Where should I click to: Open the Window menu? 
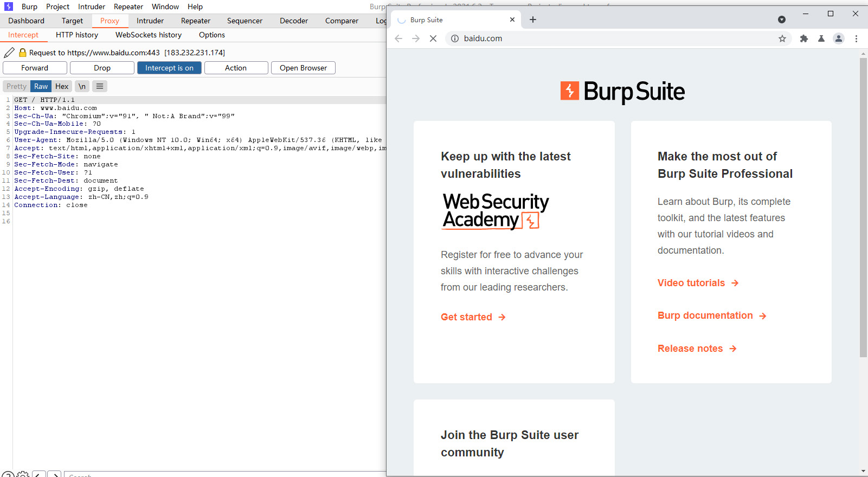[x=165, y=7]
